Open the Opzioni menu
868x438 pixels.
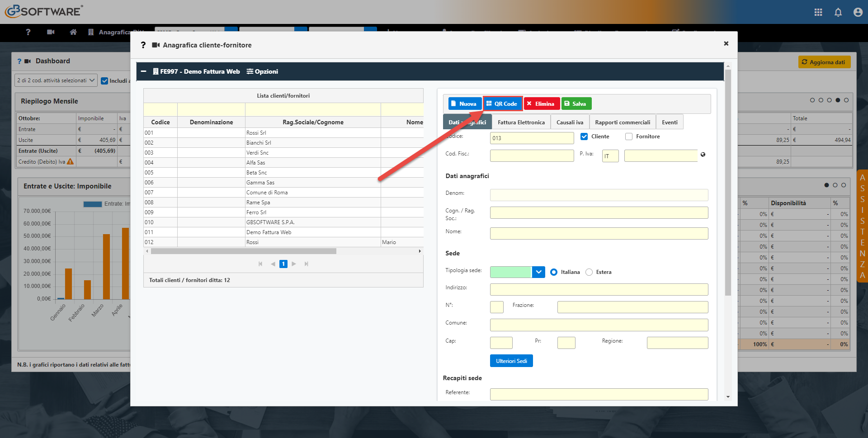(262, 71)
